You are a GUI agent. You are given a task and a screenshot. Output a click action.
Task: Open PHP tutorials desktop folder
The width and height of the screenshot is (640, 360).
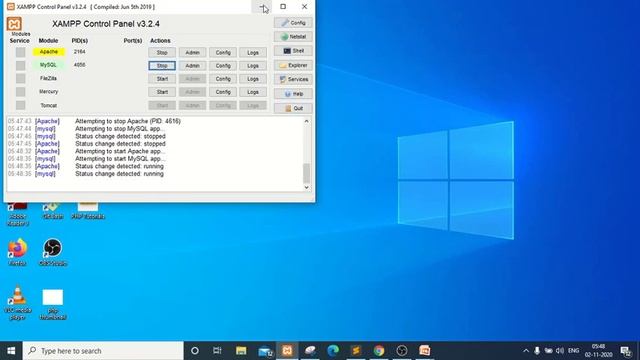[88, 211]
